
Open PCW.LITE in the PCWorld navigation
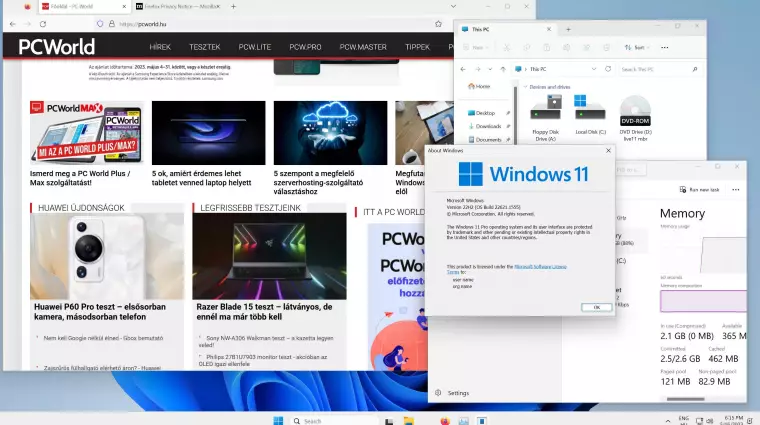point(254,47)
